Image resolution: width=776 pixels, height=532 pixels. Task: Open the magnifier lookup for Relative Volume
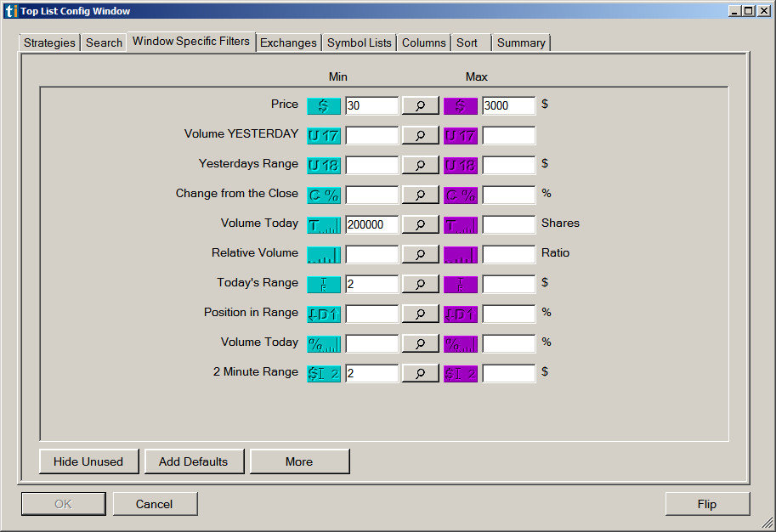[420, 254]
